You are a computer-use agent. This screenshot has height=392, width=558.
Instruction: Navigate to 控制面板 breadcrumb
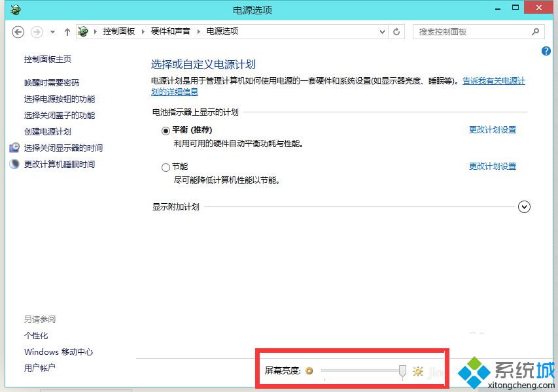click(119, 31)
